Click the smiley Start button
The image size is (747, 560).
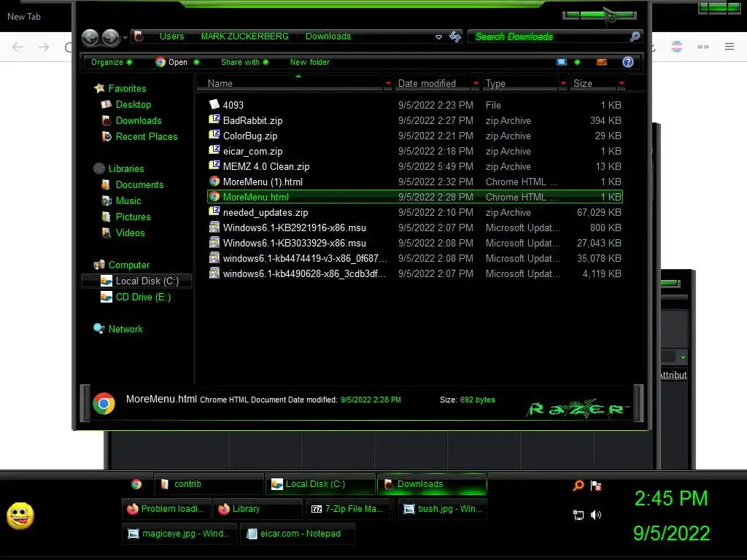(x=20, y=516)
